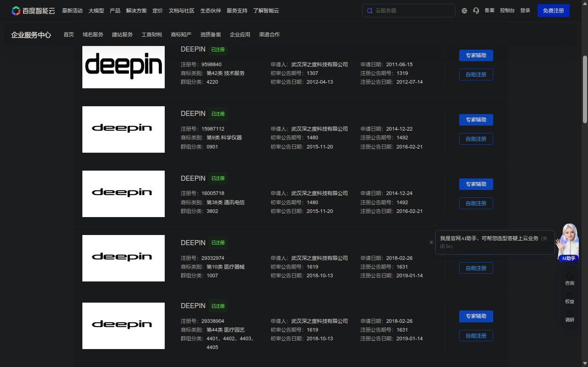This screenshot has width=588, height=367.
Task: Open the 服务支持 top menu
Action: (237, 11)
